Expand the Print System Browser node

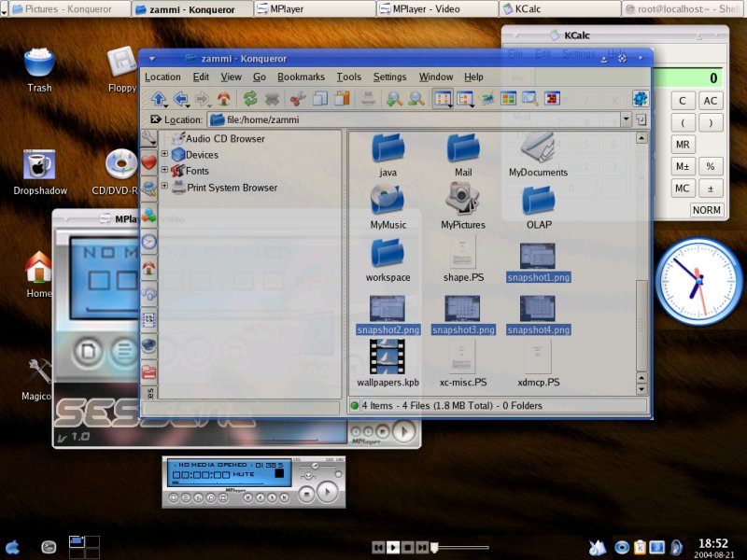click(x=165, y=186)
